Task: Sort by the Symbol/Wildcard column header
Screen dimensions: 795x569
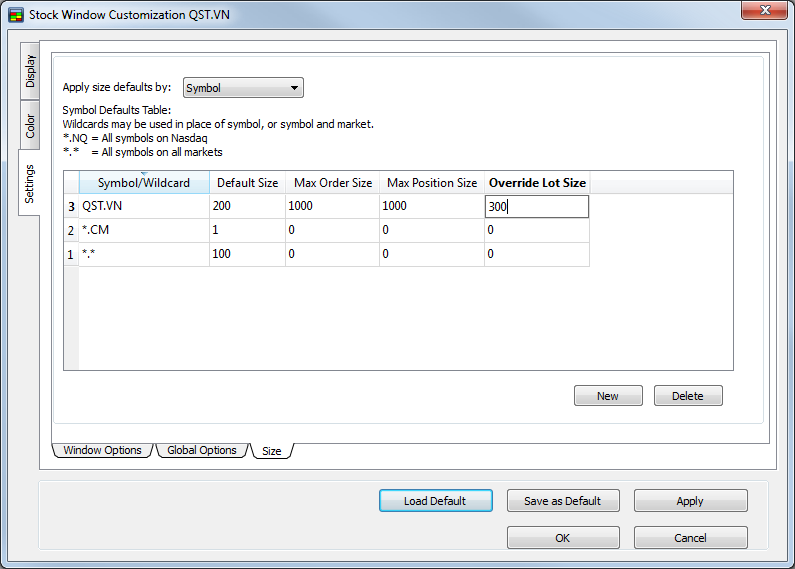Action: 143,183
